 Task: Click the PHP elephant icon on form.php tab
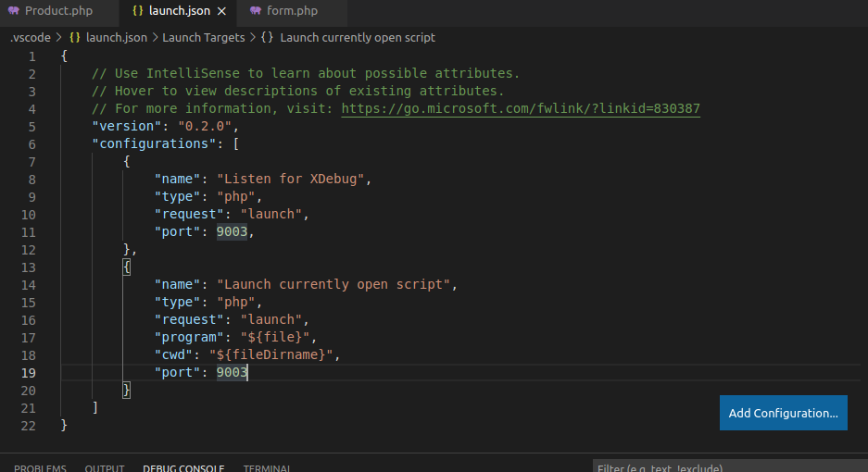[256, 11]
